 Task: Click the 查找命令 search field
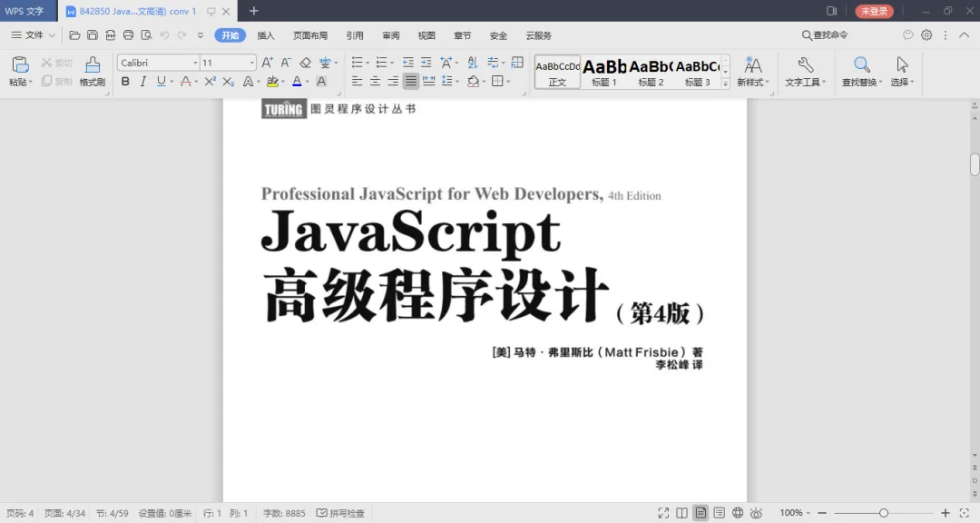tap(825, 35)
